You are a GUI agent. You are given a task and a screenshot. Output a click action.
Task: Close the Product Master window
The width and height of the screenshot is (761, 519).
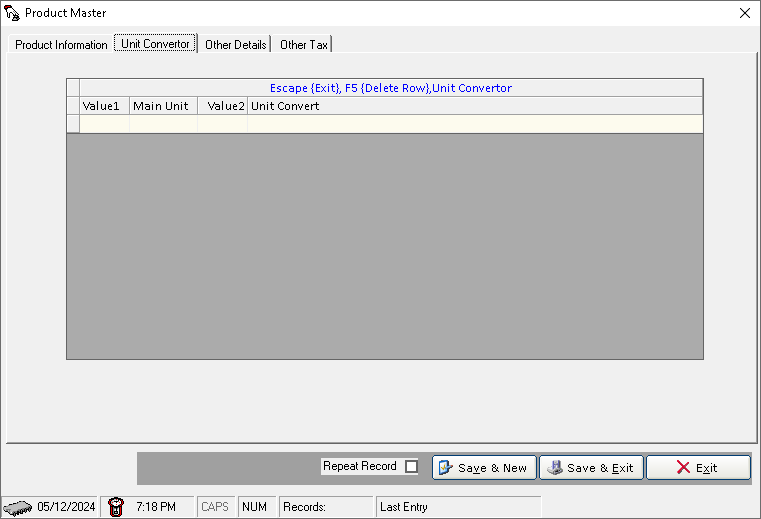745,13
